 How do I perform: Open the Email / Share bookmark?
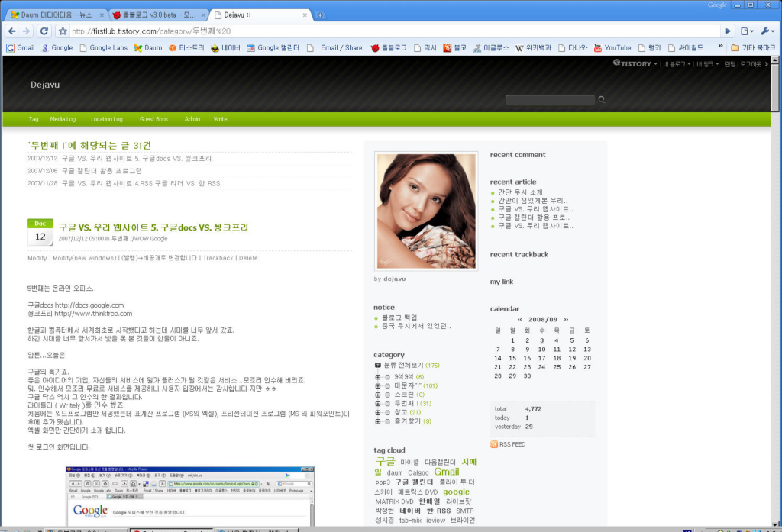(334, 48)
